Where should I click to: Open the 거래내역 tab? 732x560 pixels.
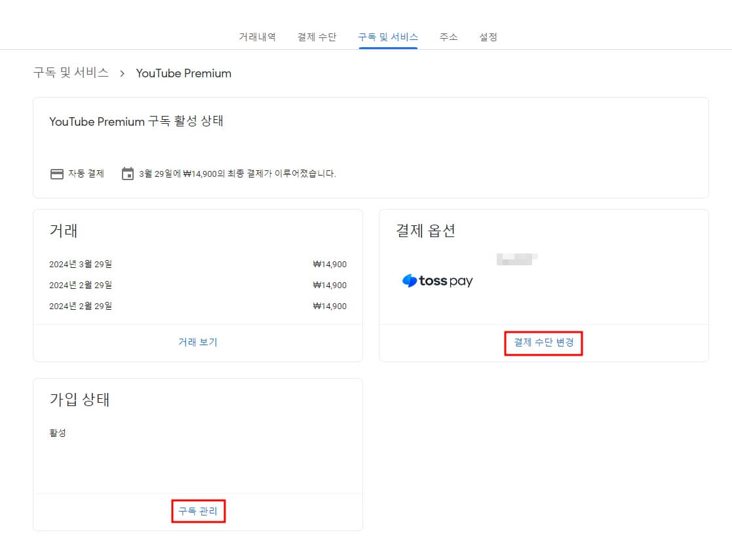[x=258, y=37]
